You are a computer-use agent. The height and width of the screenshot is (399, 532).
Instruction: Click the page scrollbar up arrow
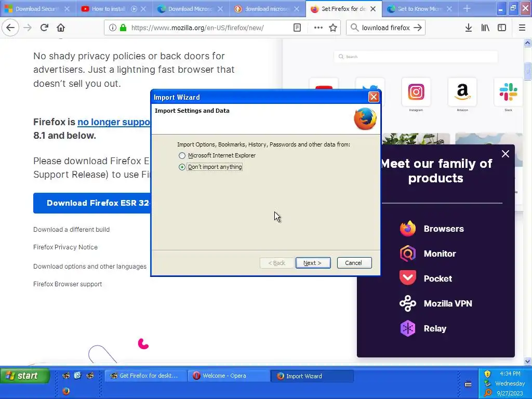pyautogui.click(x=527, y=43)
